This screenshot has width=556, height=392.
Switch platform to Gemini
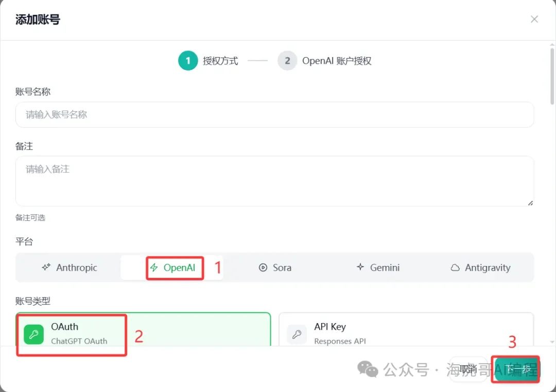pos(378,268)
